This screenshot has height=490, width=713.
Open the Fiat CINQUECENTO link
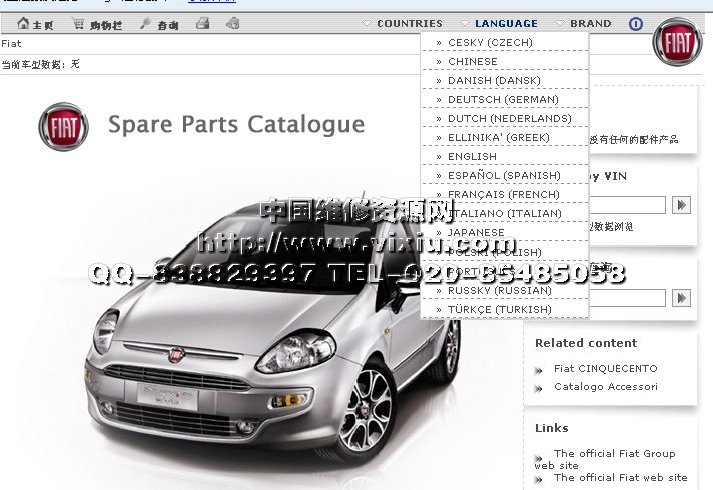(x=605, y=368)
